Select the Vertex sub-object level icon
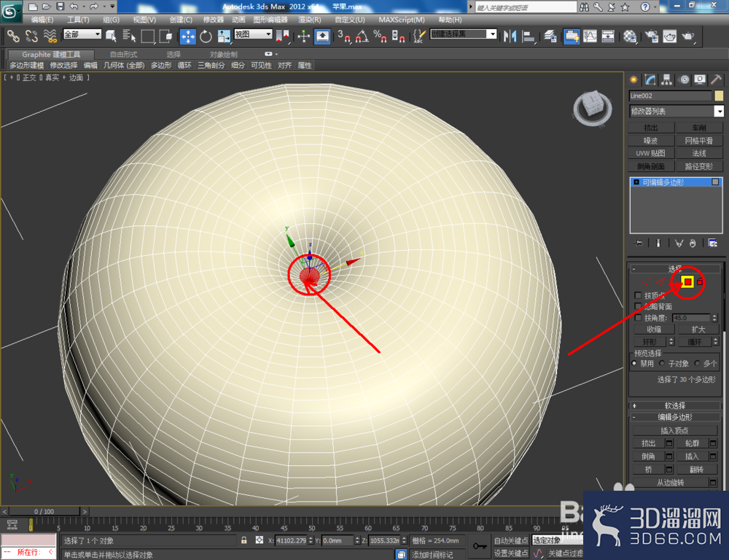 coord(646,282)
